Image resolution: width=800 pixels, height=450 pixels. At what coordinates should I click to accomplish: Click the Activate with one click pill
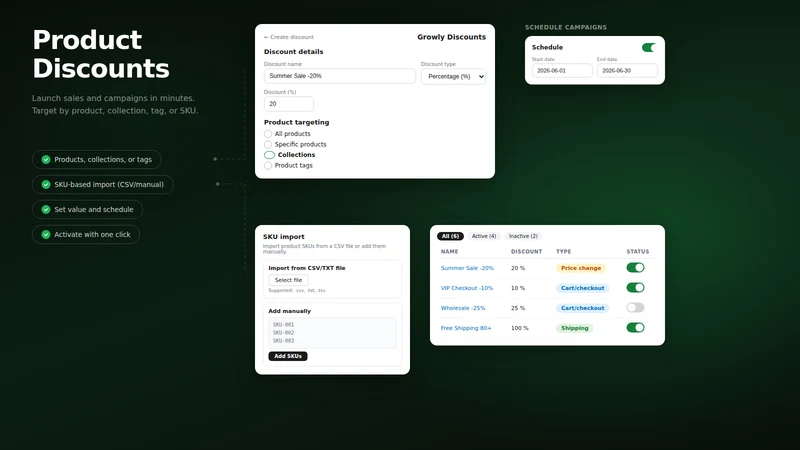coord(86,235)
